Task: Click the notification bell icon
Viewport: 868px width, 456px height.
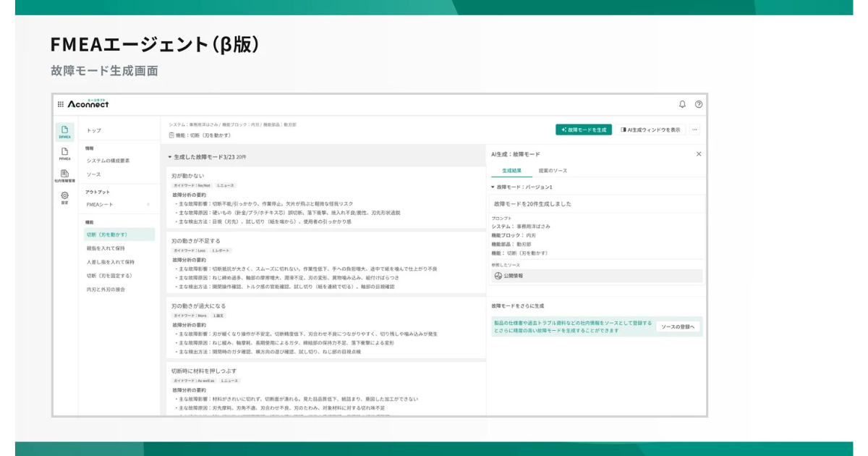Action: (682, 104)
